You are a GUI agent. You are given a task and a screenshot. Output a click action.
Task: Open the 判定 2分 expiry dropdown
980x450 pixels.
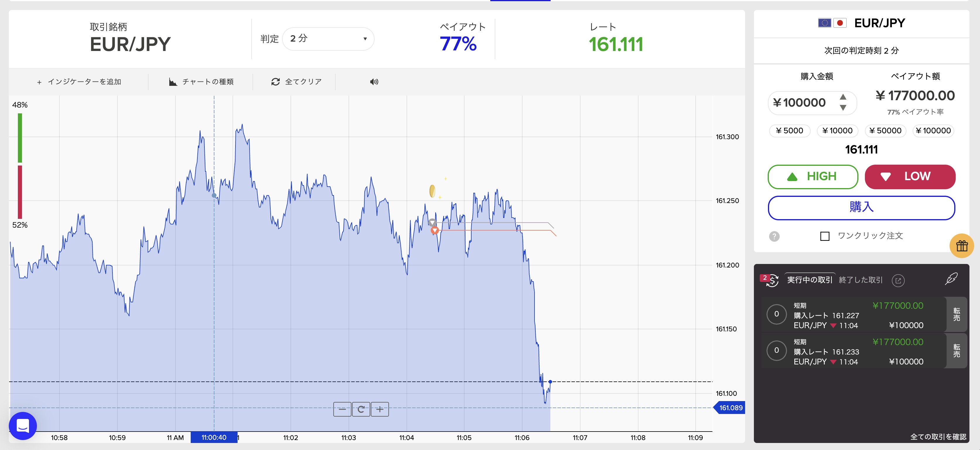click(x=328, y=39)
